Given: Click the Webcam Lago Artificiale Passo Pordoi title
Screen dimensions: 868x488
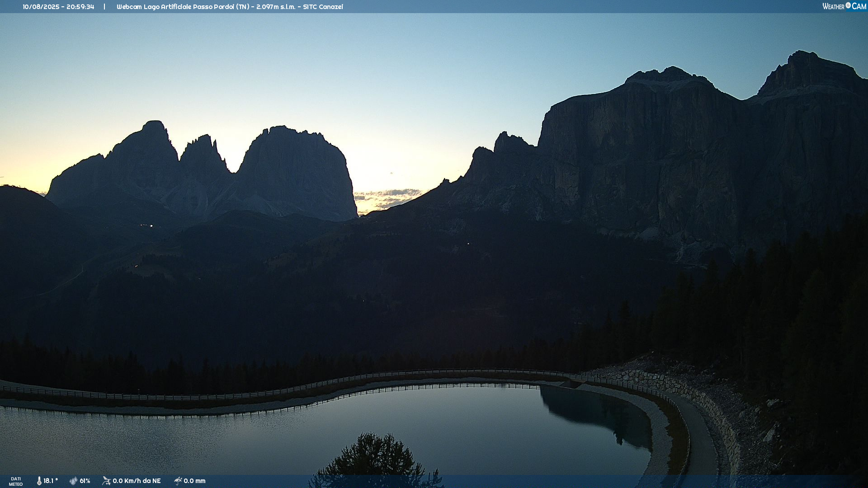Looking at the screenshot, I should [x=175, y=7].
